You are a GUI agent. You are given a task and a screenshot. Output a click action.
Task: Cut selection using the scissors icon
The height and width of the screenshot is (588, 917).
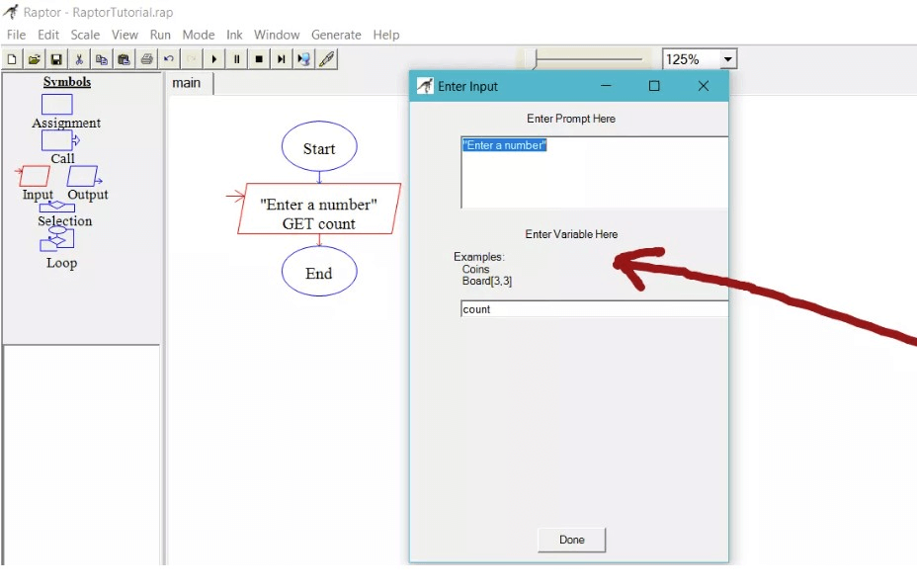click(x=79, y=59)
